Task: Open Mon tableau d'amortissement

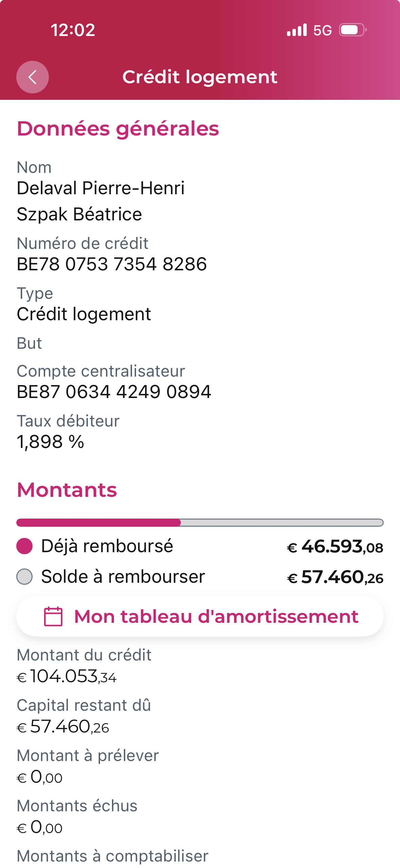Action: click(216, 616)
